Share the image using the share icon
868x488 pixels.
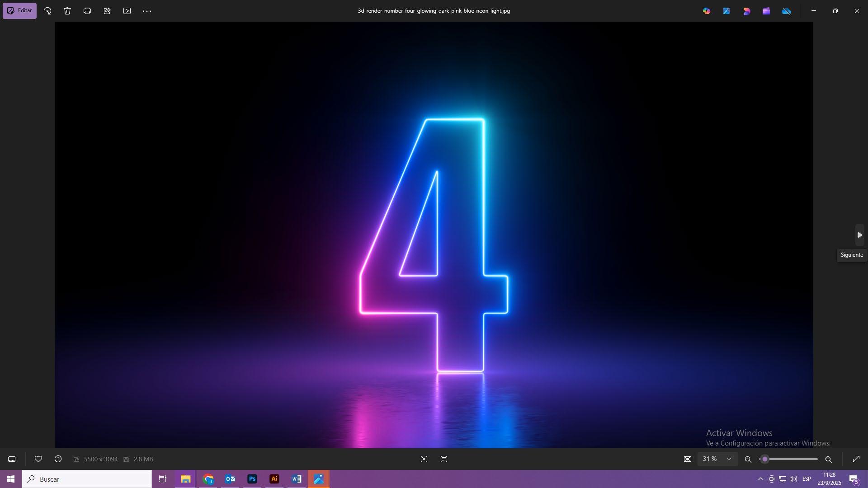[107, 11]
